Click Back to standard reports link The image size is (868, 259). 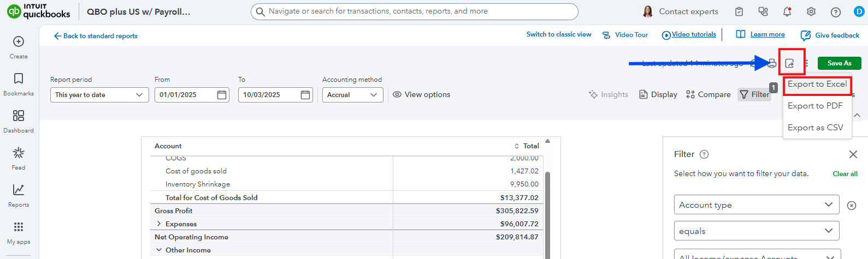96,36
